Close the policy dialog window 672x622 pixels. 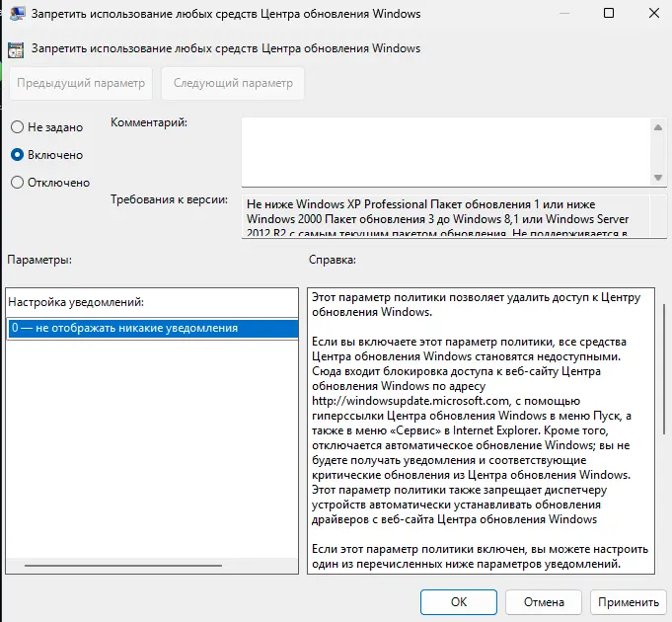654,13
